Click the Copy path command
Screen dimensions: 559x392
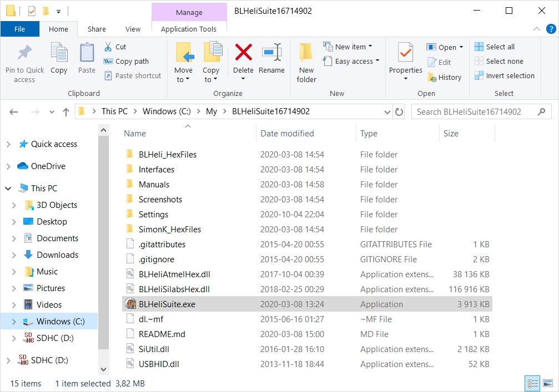(126, 61)
